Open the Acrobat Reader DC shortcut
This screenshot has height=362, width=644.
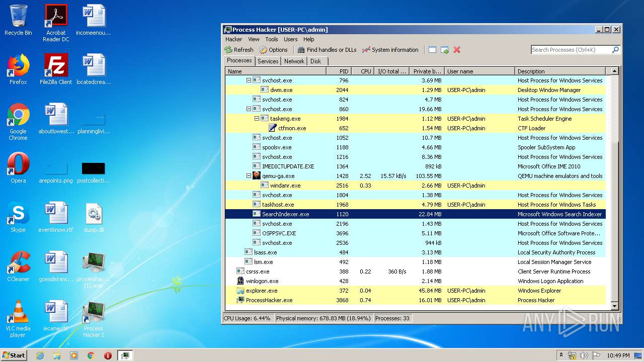pos(56,23)
